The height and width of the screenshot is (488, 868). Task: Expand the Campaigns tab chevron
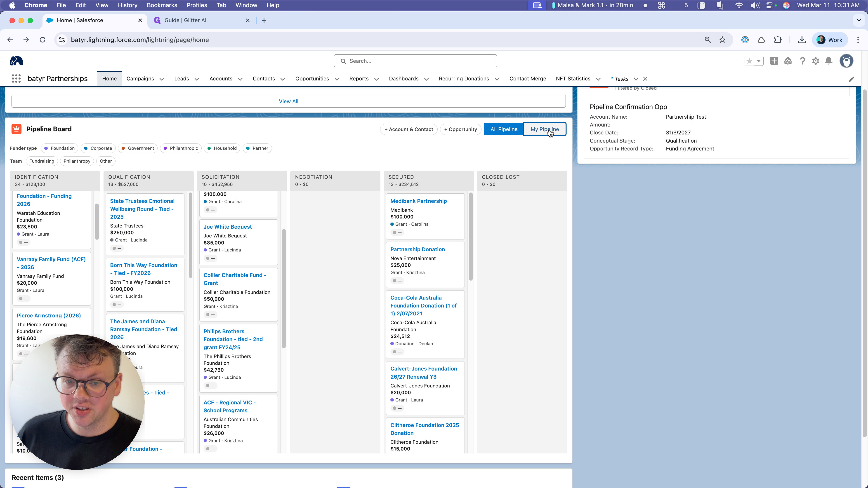(162, 79)
